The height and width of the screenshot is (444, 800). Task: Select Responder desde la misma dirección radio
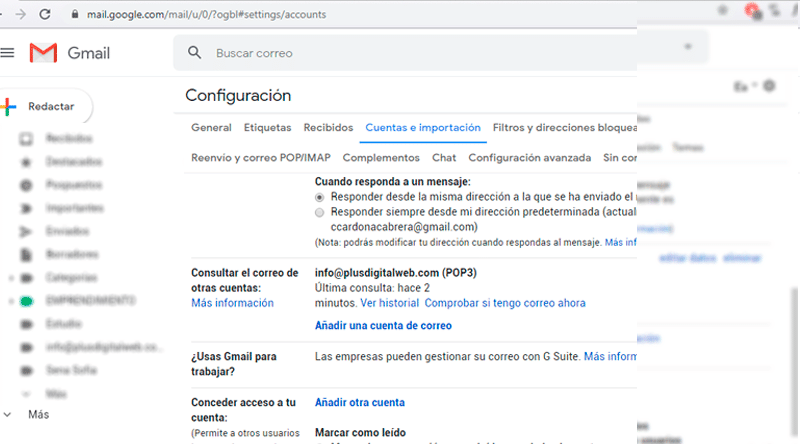tap(319, 197)
